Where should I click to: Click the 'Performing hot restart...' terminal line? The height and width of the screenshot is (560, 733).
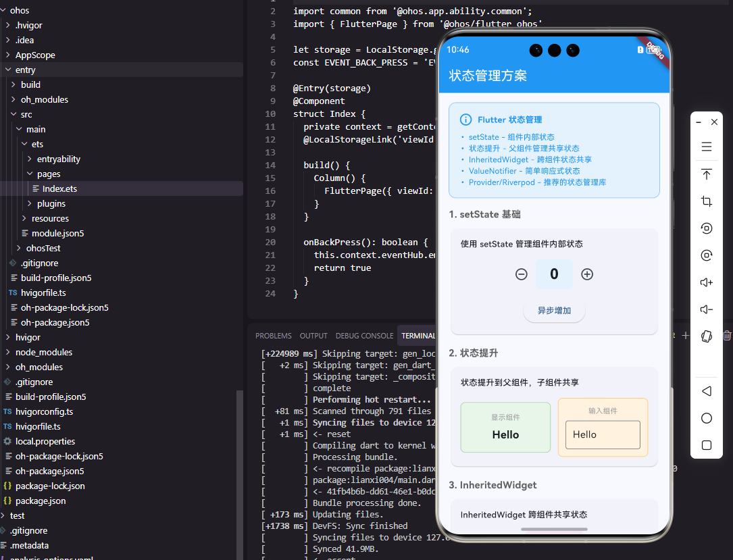click(372, 400)
